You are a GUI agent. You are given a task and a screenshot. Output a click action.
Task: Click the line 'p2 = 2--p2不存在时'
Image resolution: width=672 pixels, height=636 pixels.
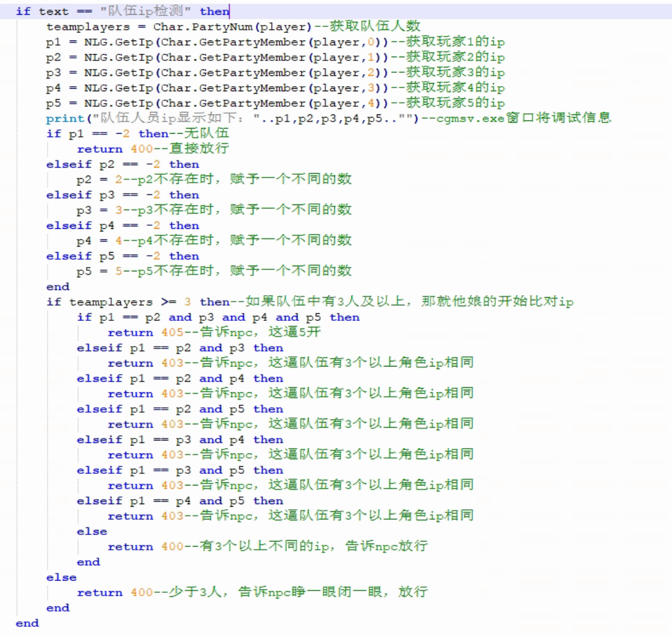(214, 179)
